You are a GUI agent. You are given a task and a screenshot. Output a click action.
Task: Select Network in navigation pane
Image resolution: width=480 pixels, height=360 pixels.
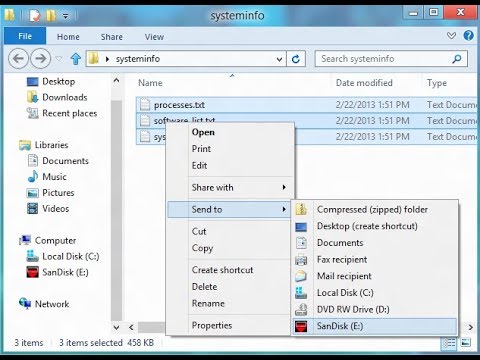click(x=44, y=304)
